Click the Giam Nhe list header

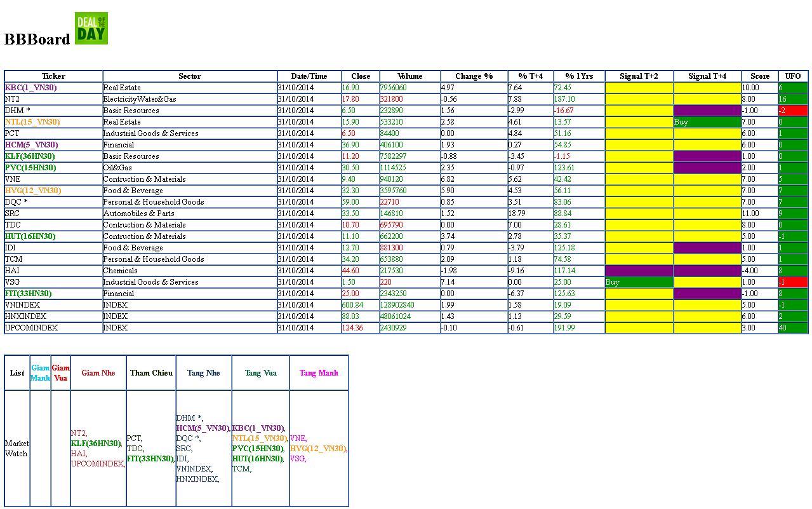coord(98,373)
